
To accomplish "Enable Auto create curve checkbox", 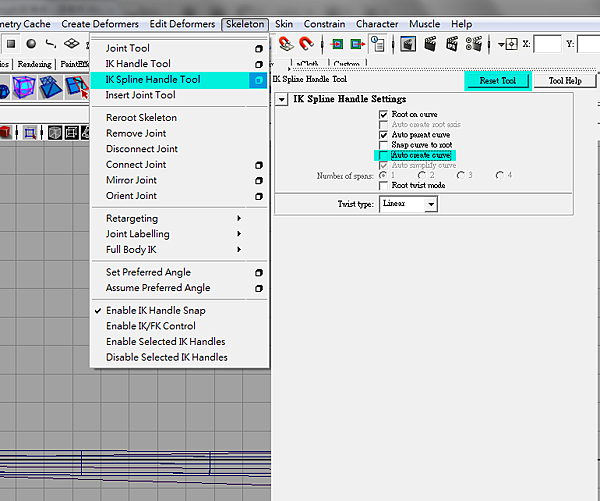I will point(383,156).
